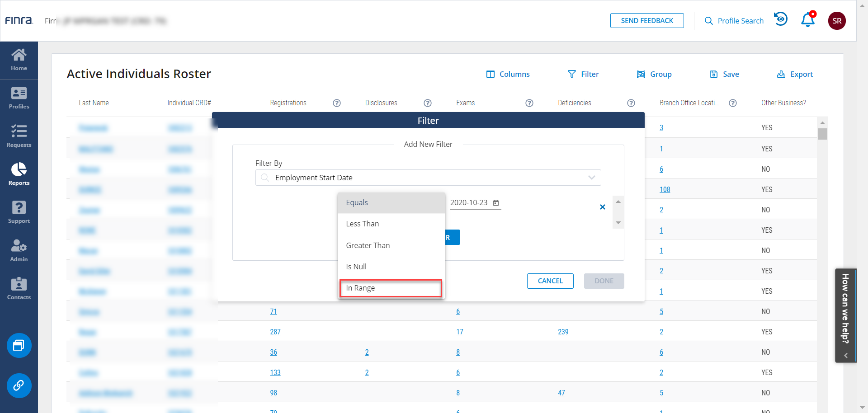868x413 pixels.
Task: Open the Profiles section icon
Action: (19, 98)
